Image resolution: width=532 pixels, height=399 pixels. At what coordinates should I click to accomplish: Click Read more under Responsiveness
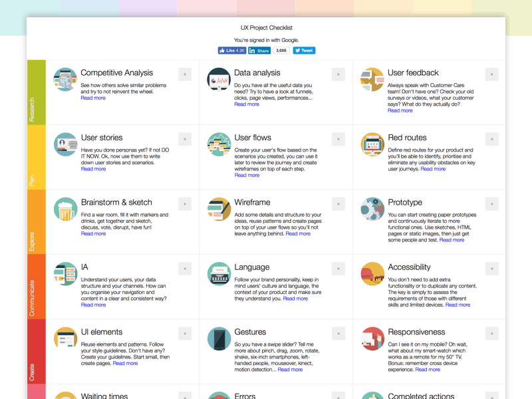[x=428, y=370]
